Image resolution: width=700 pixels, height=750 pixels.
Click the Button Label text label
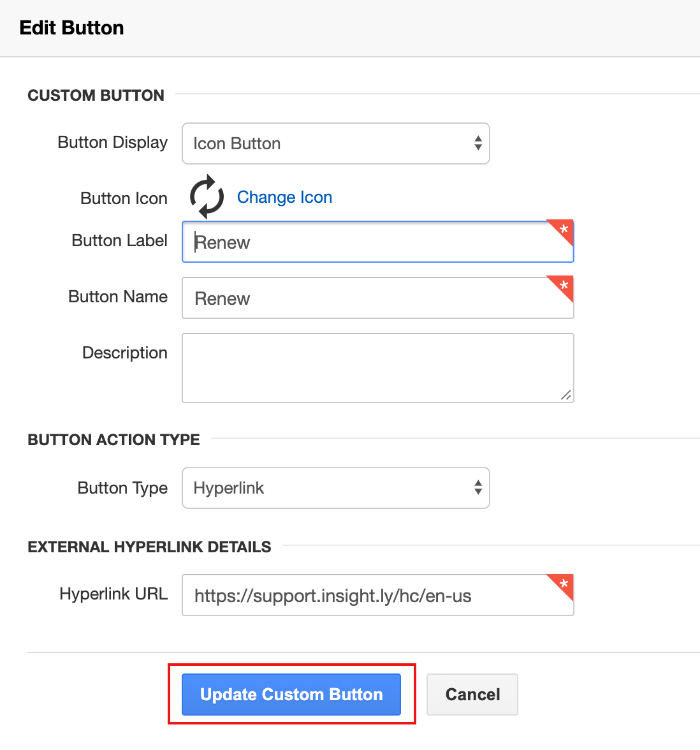coord(120,240)
